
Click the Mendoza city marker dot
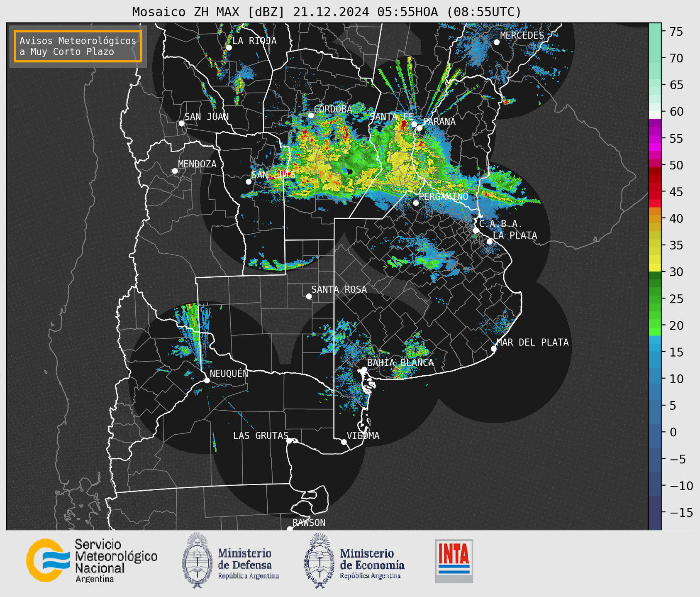tap(175, 171)
